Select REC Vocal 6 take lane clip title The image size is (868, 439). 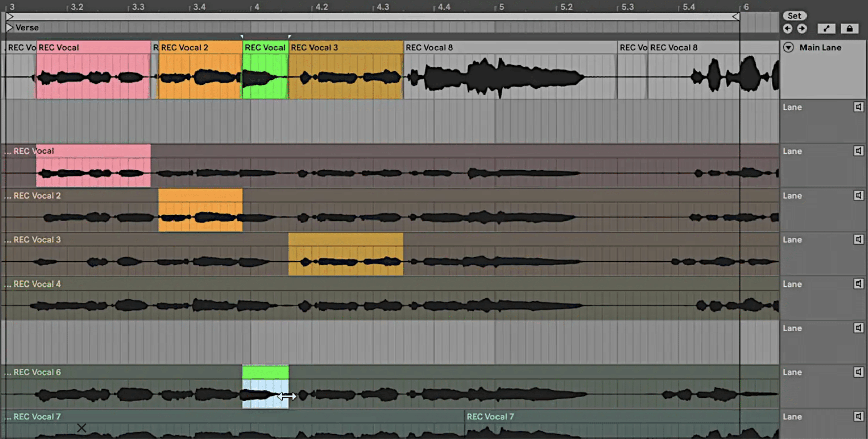pyautogui.click(x=37, y=372)
